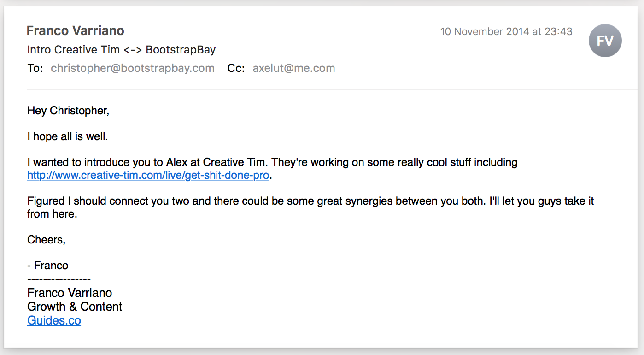This screenshot has width=644, height=355.
Task: Click recipient christopher@bootstrapbay.com
Action: pyautogui.click(x=132, y=68)
